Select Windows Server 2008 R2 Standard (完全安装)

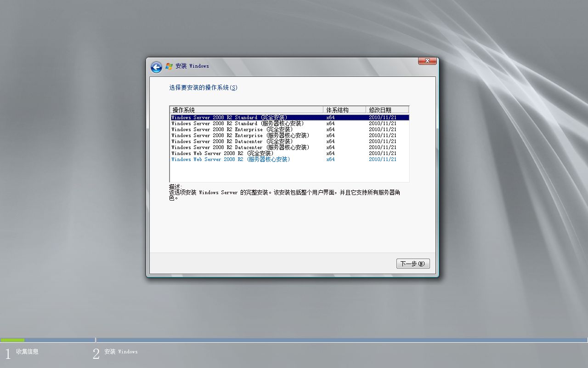(x=289, y=117)
